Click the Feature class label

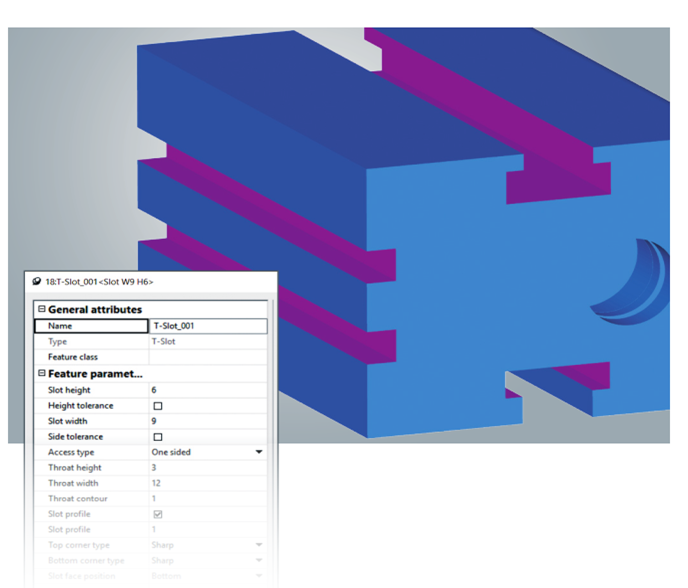pyautogui.click(x=73, y=357)
